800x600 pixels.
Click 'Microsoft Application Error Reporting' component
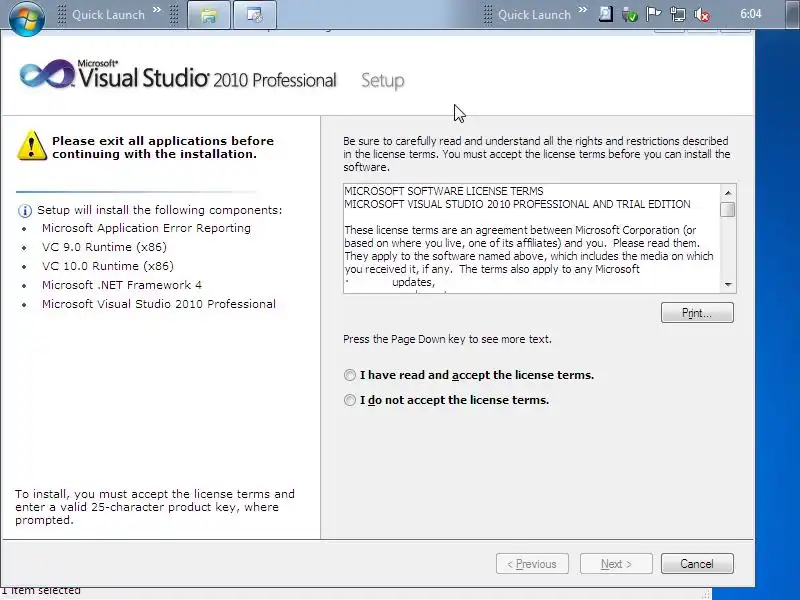(x=146, y=228)
